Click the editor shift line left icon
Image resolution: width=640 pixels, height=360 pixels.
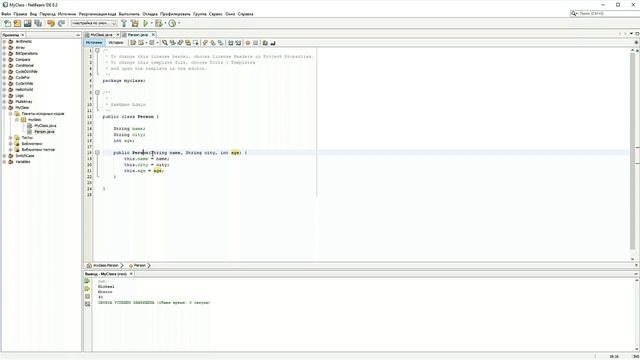[x=230, y=43]
